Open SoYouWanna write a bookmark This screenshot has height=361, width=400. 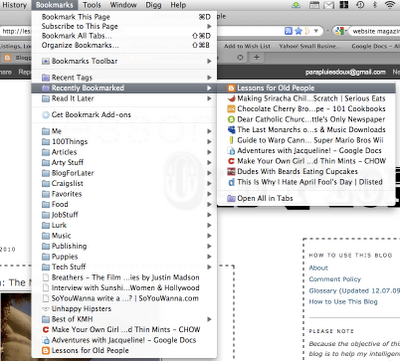[x=124, y=298]
